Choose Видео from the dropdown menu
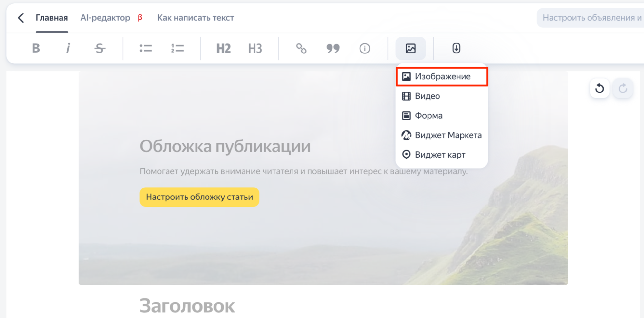Image resolution: width=644 pixels, height=318 pixels. click(442, 96)
